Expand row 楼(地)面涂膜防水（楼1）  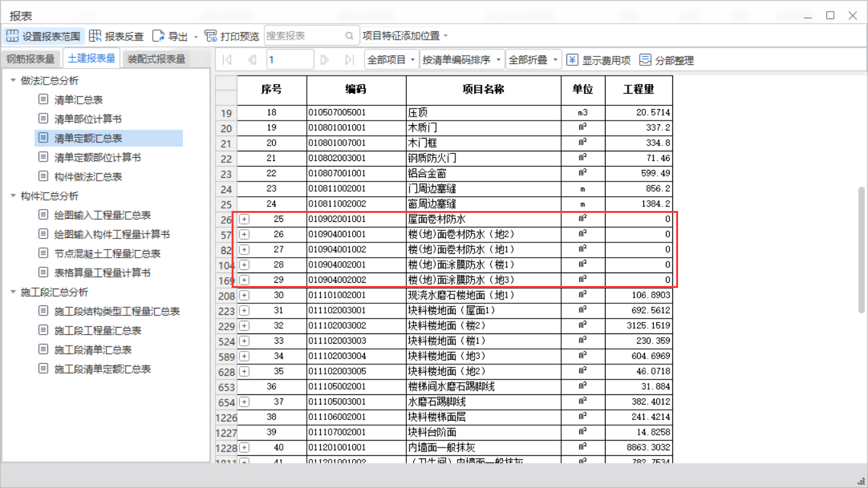(x=244, y=265)
